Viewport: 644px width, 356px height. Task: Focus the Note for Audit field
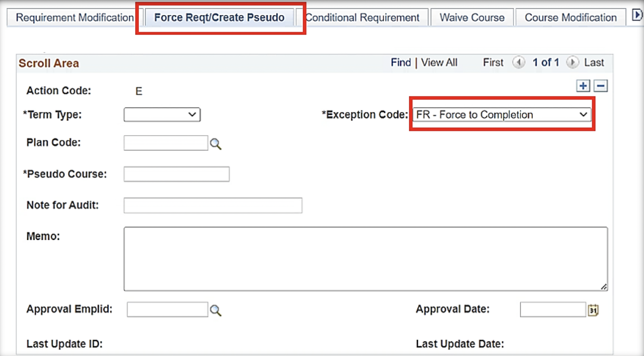[213, 206]
